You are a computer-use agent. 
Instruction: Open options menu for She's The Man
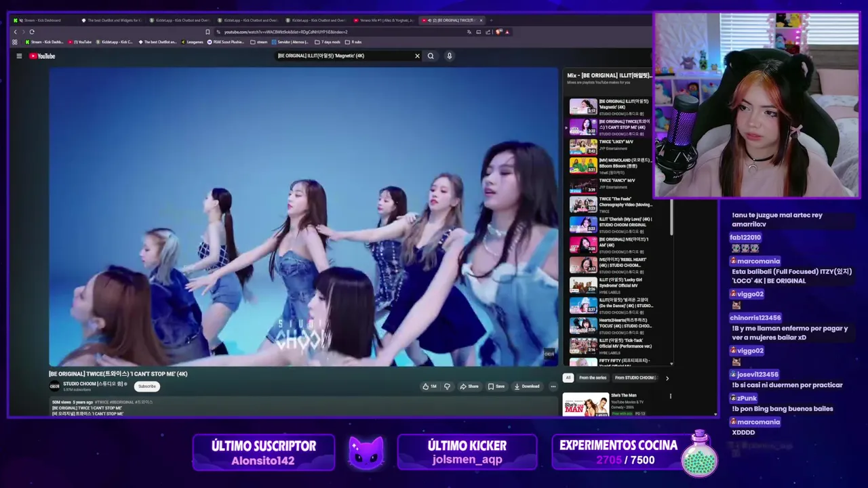[671, 396]
